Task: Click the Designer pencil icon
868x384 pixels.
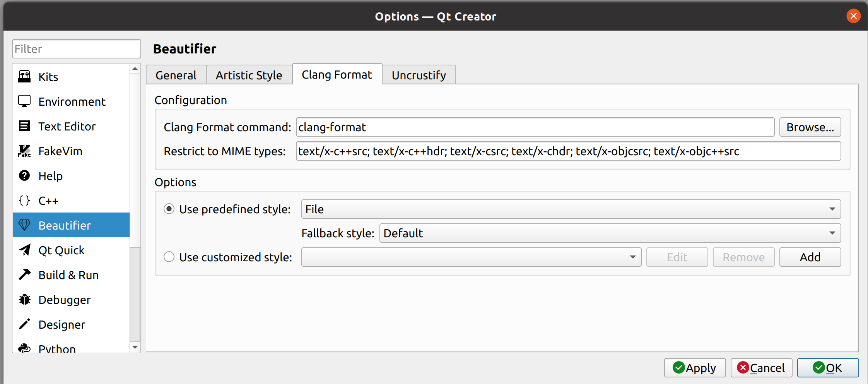Action: click(24, 324)
